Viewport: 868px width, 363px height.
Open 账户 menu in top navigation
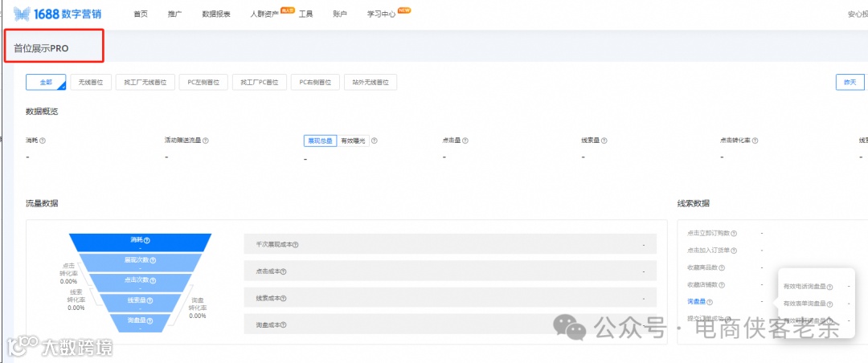point(340,14)
